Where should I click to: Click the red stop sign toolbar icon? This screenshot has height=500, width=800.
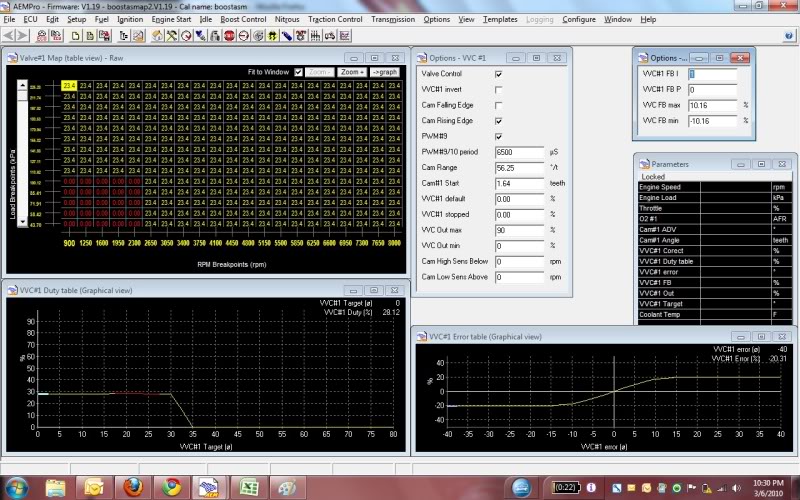[x=229, y=35]
